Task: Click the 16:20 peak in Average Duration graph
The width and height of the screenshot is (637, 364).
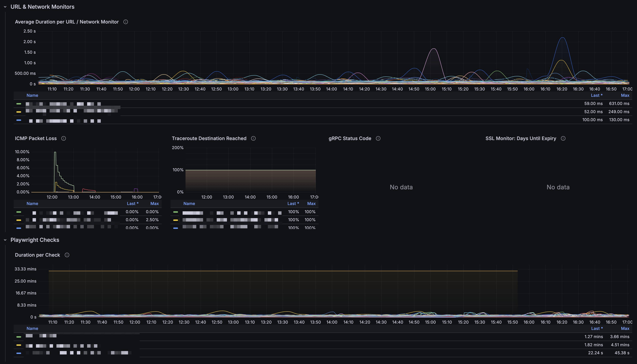Action: [562, 38]
